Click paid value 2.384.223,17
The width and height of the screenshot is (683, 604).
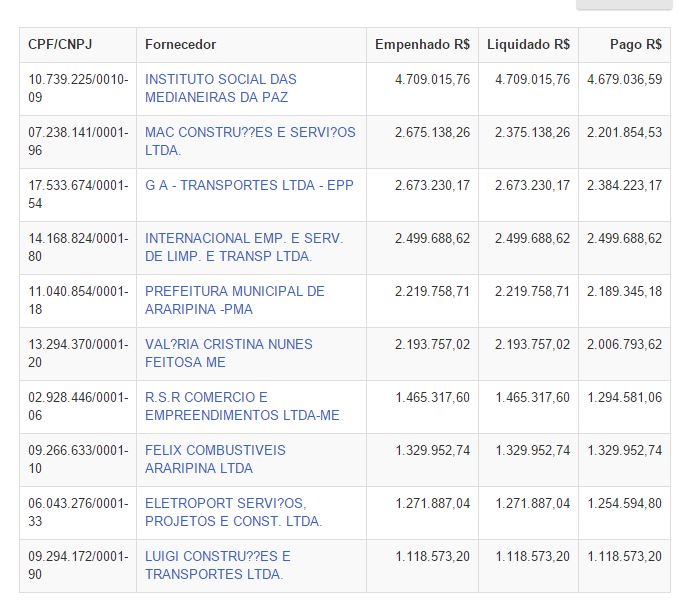[x=624, y=186]
